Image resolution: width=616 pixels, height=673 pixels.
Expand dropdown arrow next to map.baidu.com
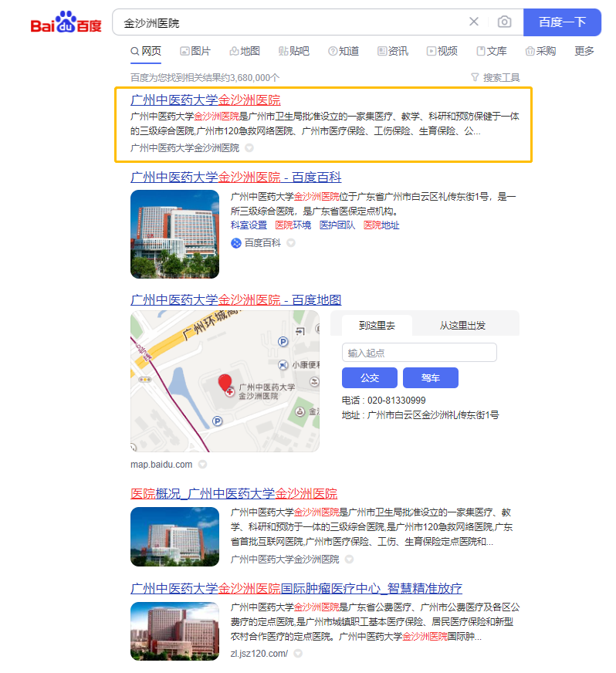(202, 465)
